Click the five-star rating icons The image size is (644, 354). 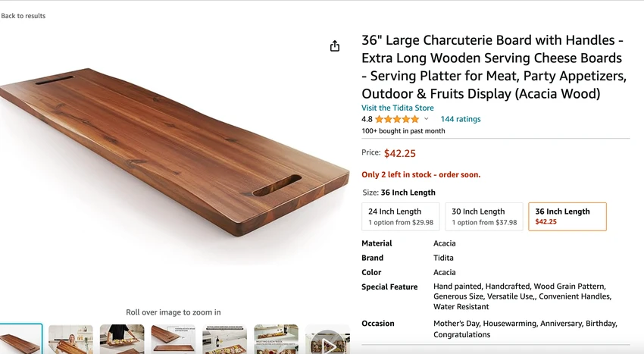tap(397, 119)
